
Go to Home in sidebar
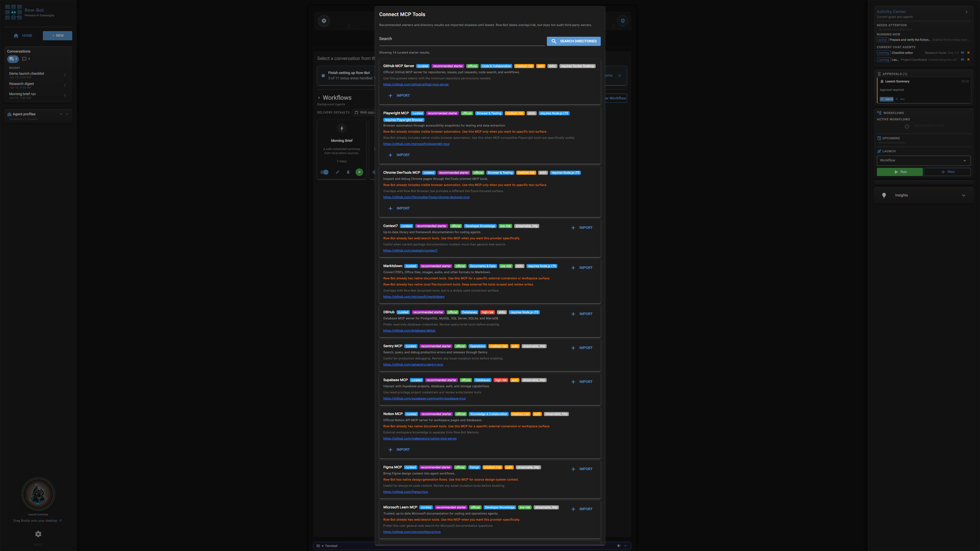23,36
